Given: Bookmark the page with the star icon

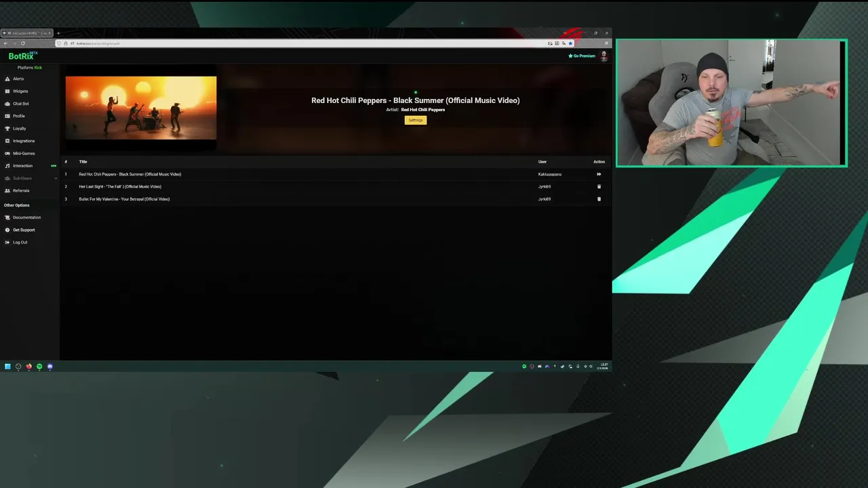Looking at the screenshot, I should 570,43.
